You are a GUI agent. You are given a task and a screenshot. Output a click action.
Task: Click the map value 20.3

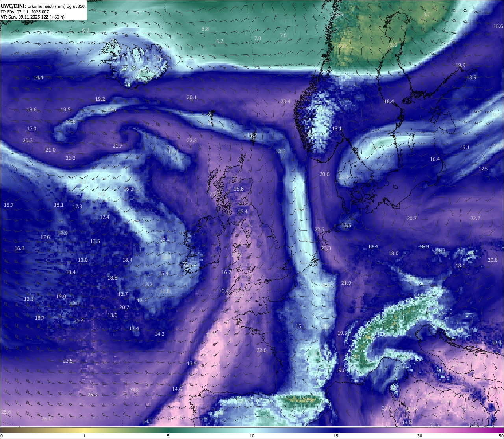click(28, 141)
